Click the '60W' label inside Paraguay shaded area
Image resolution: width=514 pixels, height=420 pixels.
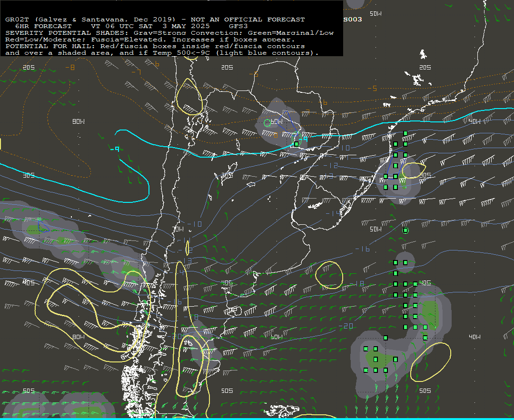point(277,121)
